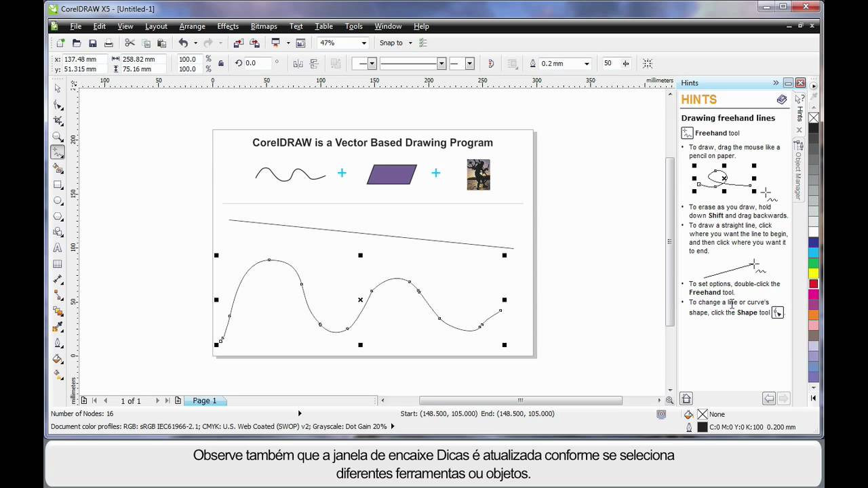Select the Ellipse tool
The image size is (868, 488).
point(58,201)
